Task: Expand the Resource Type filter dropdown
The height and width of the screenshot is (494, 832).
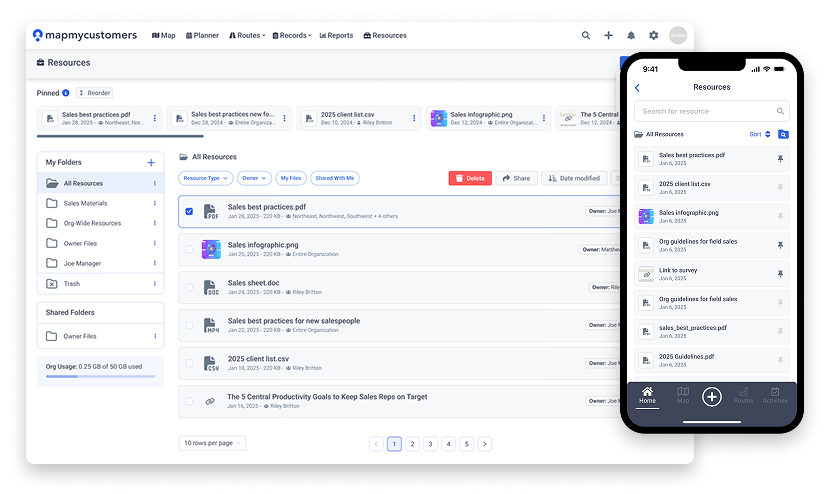Action: 206,178
